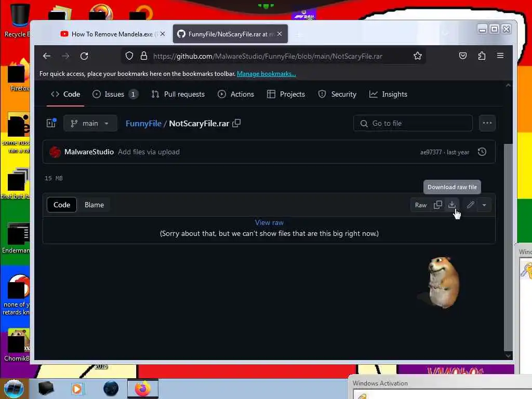
Task: Open the Security tab
Action: (337, 95)
